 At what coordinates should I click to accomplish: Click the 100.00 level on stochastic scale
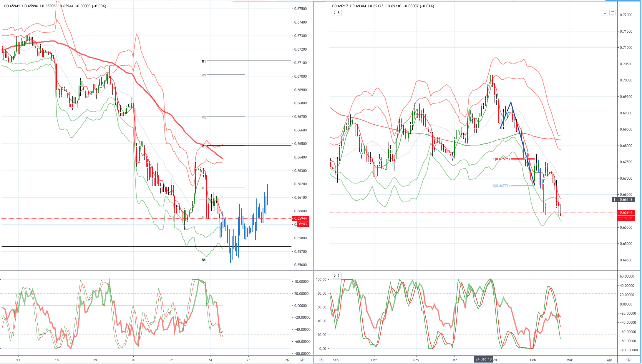(321, 280)
